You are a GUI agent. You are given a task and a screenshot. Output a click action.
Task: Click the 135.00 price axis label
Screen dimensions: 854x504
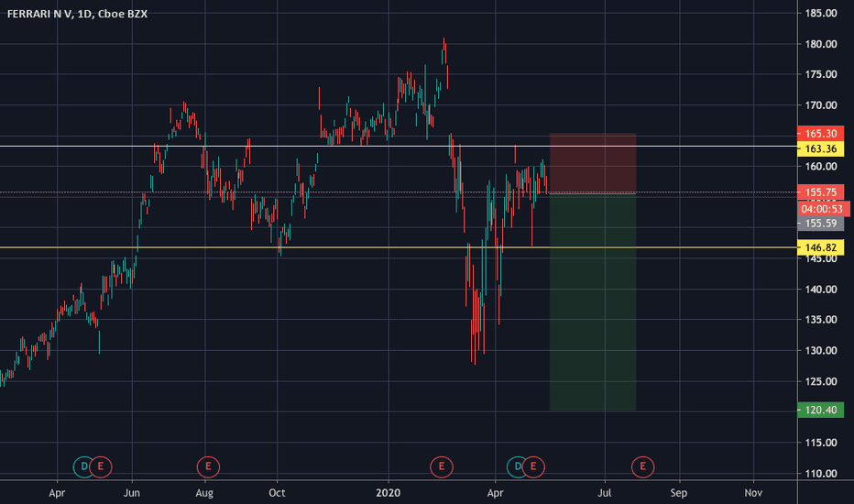pyautogui.click(x=821, y=320)
